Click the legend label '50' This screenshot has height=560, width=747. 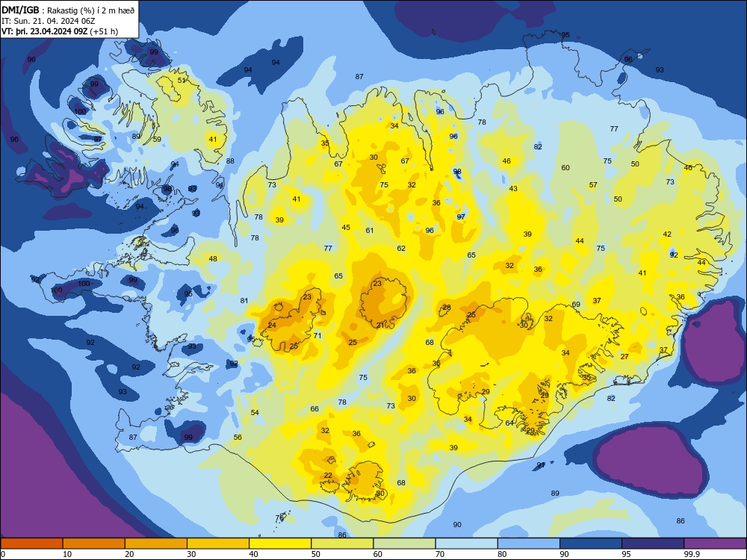pyautogui.click(x=316, y=554)
